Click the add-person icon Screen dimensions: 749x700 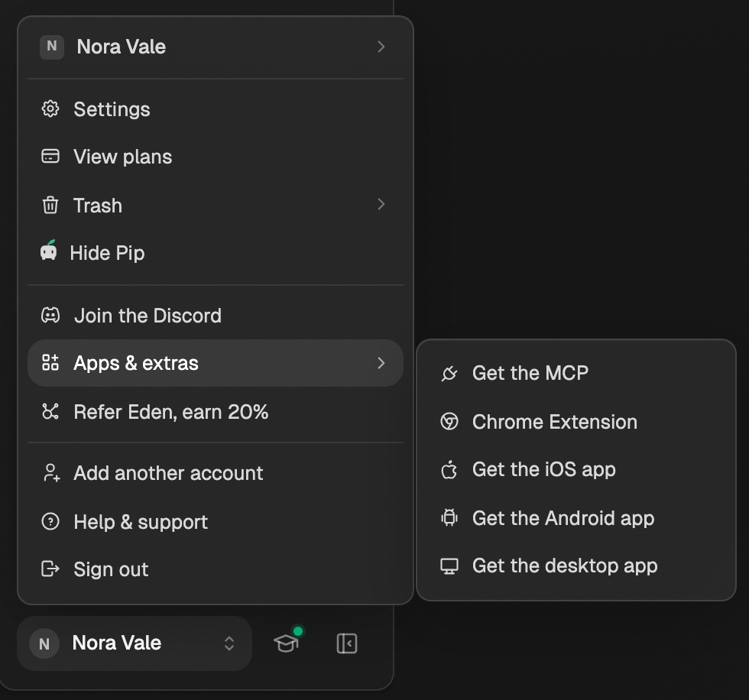(x=51, y=473)
